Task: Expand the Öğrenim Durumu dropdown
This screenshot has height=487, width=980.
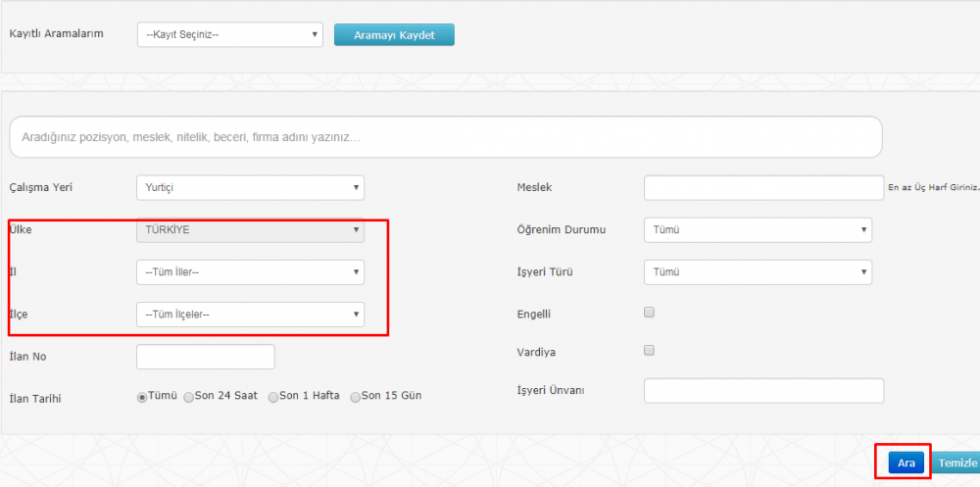Action: click(x=758, y=230)
